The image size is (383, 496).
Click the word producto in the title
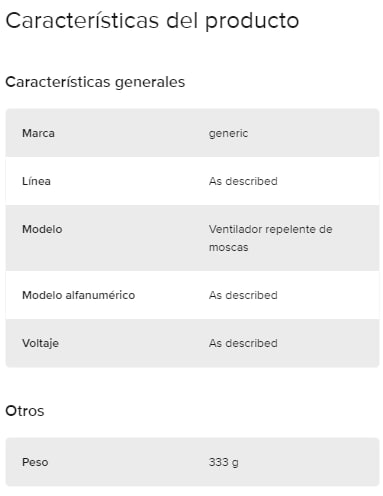[x=252, y=22]
